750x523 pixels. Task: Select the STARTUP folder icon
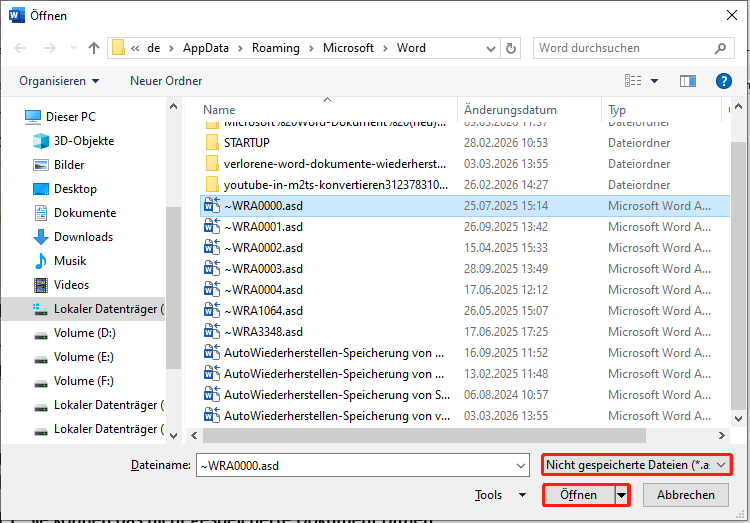(211, 143)
